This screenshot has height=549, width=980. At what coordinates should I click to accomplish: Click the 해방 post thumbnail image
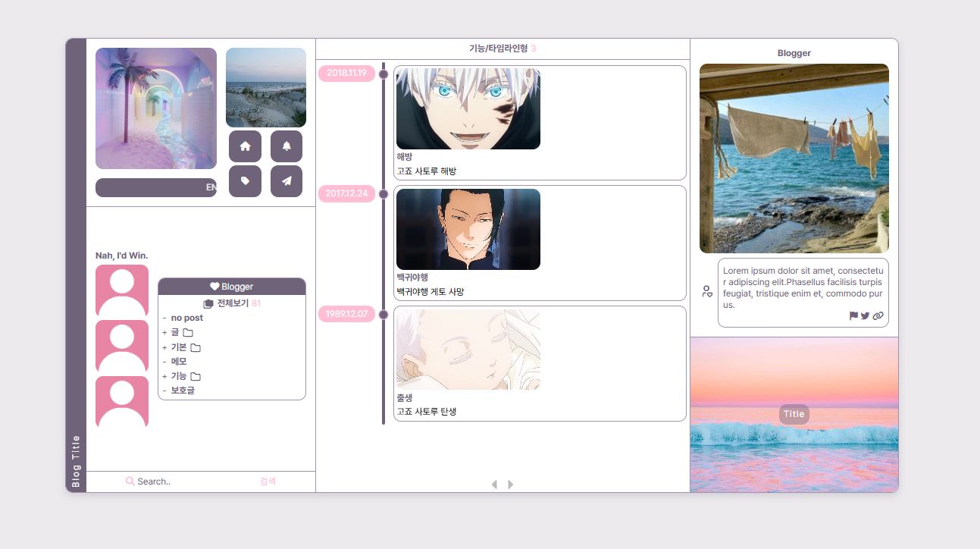click(468, 108)
